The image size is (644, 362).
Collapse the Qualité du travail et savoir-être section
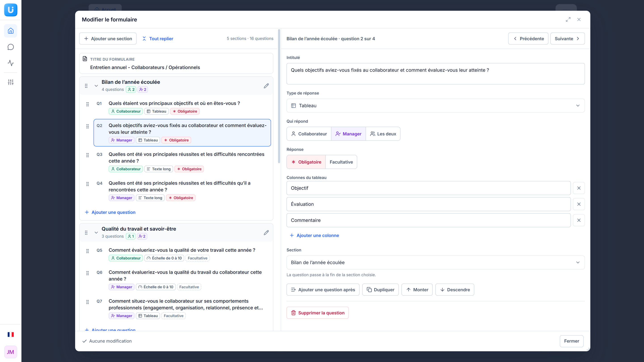[x=96, y=233]
